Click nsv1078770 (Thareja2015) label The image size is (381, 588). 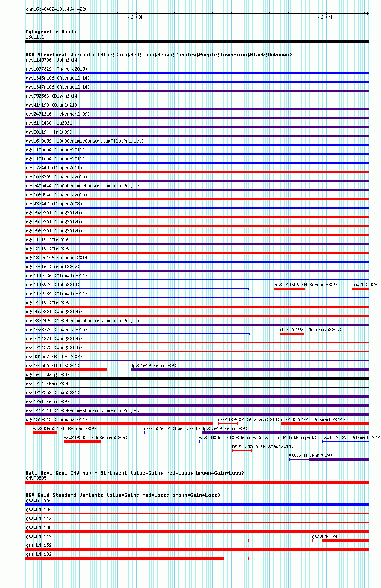point(57,330)
